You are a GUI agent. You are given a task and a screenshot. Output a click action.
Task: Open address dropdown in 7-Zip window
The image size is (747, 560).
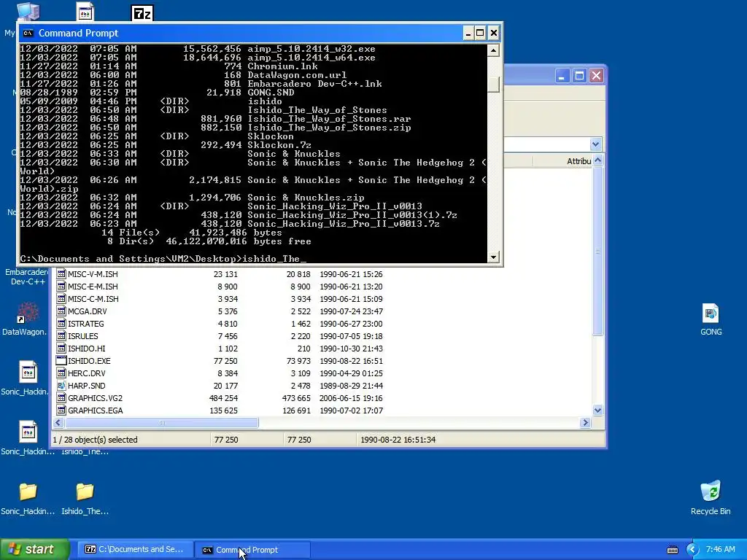pyautogui.click(x=595, y=144)
